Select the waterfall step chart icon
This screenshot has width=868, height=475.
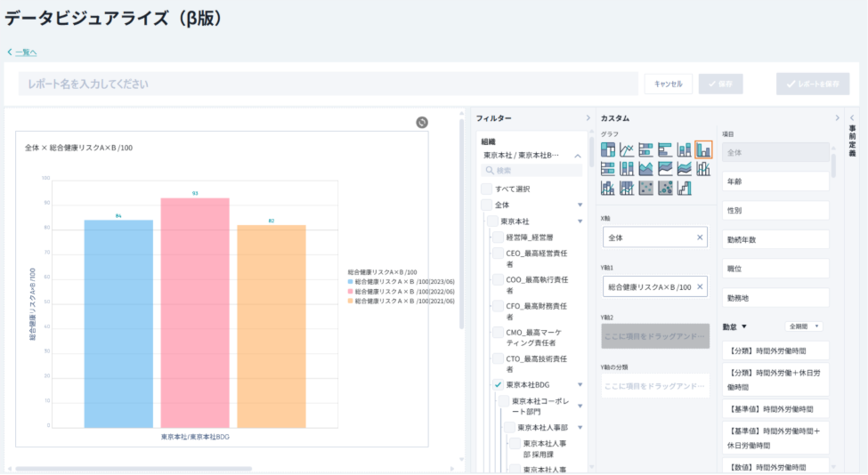point(685,188)
